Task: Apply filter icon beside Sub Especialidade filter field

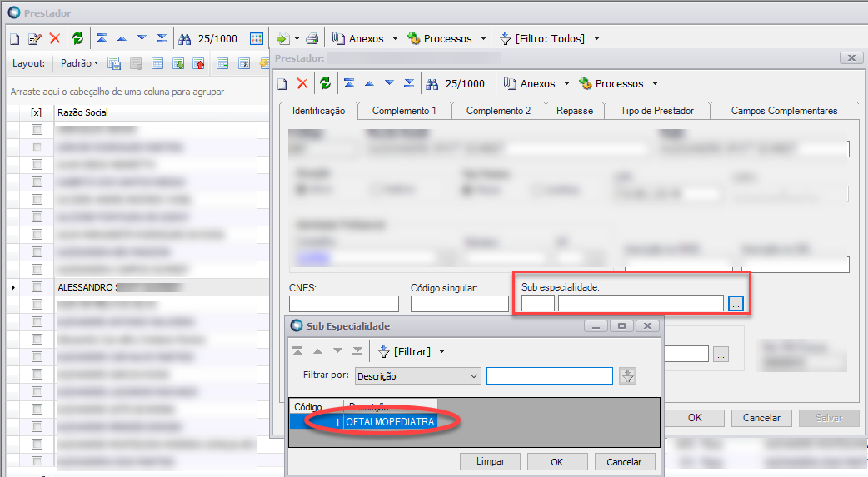Action: point(628,375)
